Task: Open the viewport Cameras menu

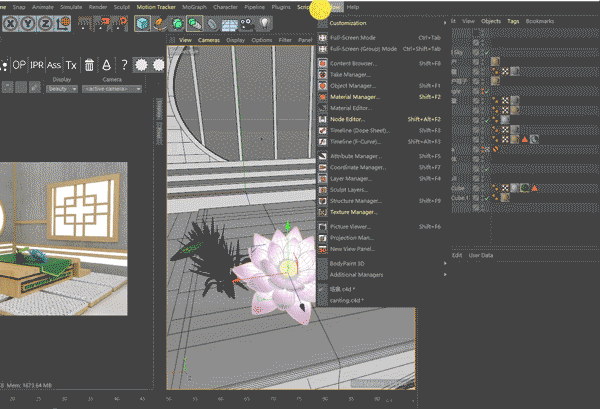Action: pyautogui.click(x=209, y=40)
